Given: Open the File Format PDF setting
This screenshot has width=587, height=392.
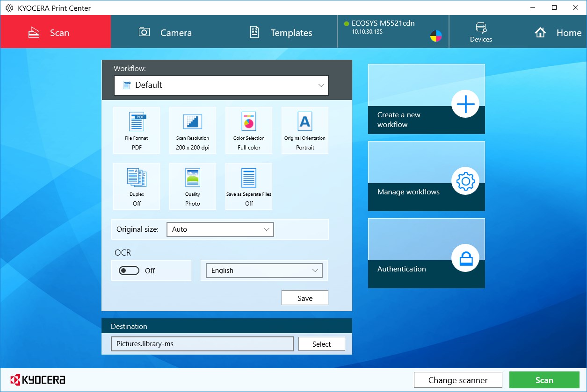Looking at the screenshot, I should point(137,130).
